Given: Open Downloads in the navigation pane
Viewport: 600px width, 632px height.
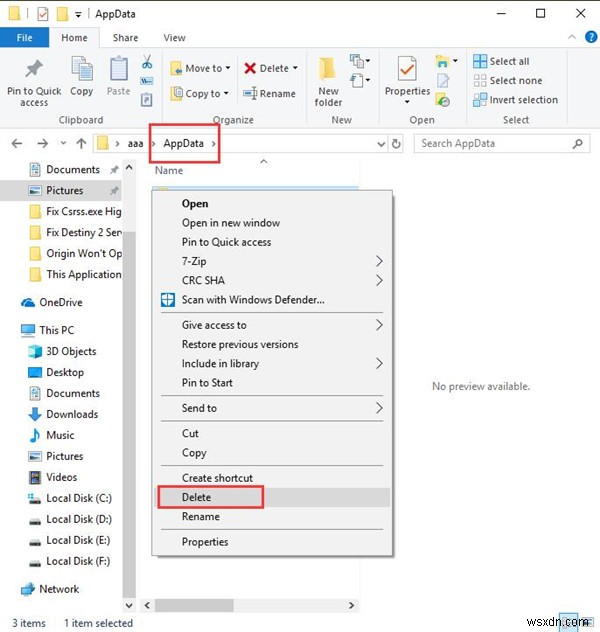Looking at the screenshot, I should 63,414.
